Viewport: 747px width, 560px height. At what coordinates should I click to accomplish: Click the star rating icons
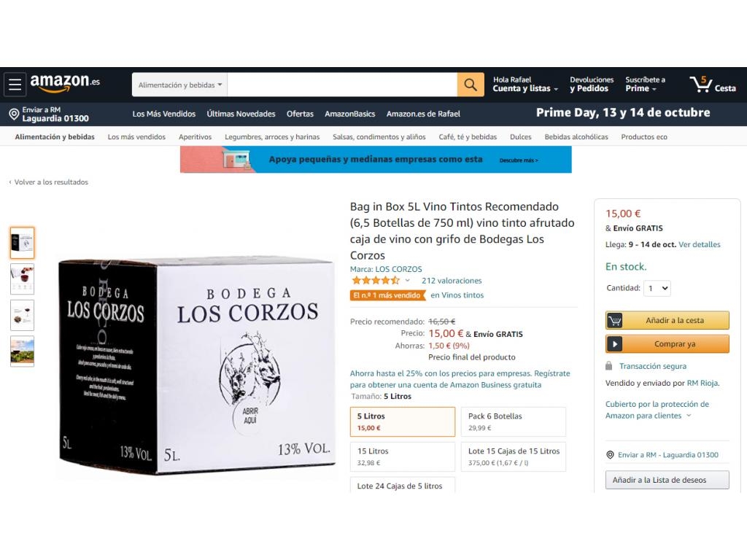click(x=376, y=281)
